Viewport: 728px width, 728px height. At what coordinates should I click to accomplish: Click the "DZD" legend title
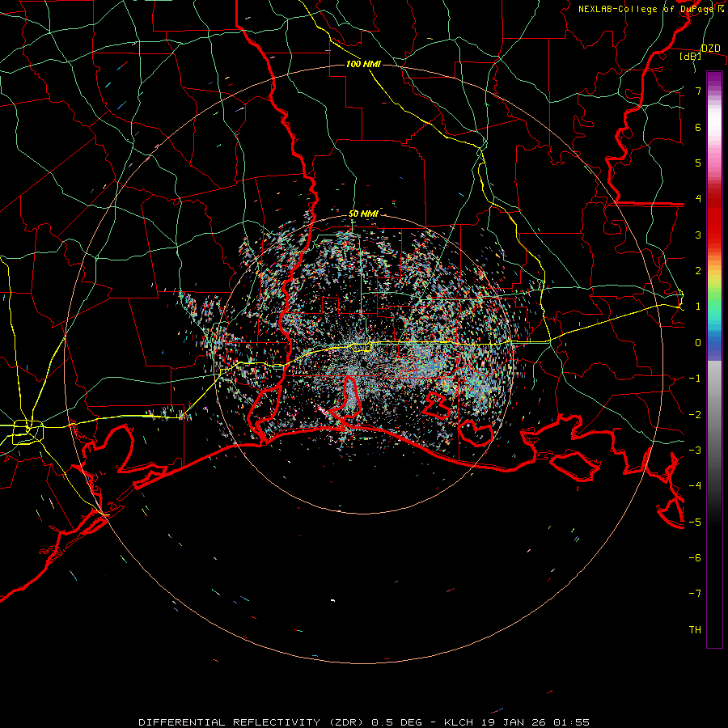(710, 49)
